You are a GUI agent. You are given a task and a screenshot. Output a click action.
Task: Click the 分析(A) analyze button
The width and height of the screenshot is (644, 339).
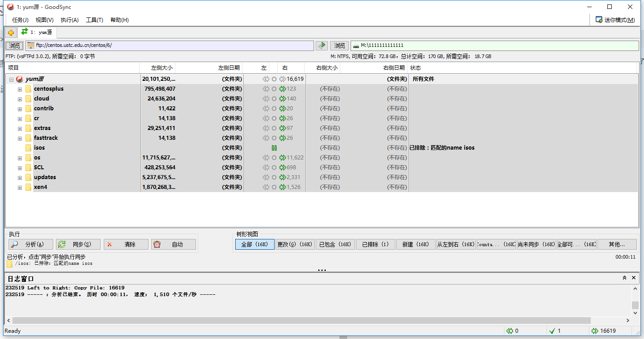coord(30,244)
